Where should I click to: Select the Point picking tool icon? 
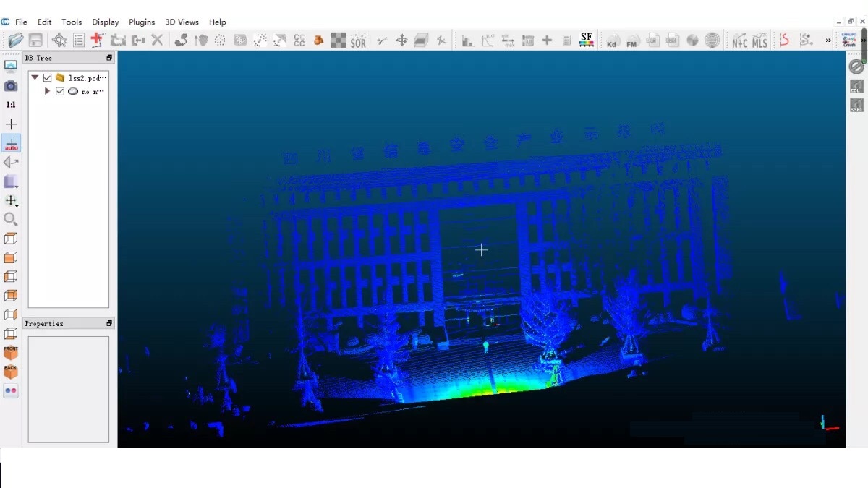click(x=59, y=40)
